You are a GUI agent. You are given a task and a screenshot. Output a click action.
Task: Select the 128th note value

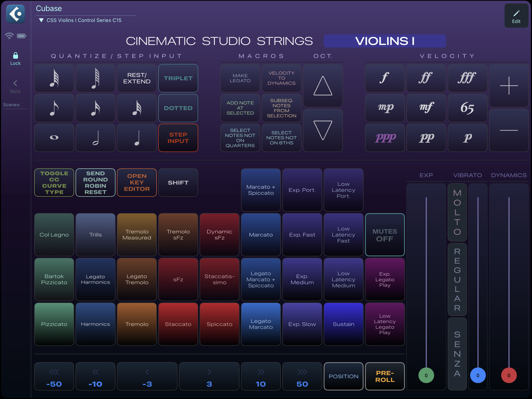pyautogui.click(x=95, y=78)
